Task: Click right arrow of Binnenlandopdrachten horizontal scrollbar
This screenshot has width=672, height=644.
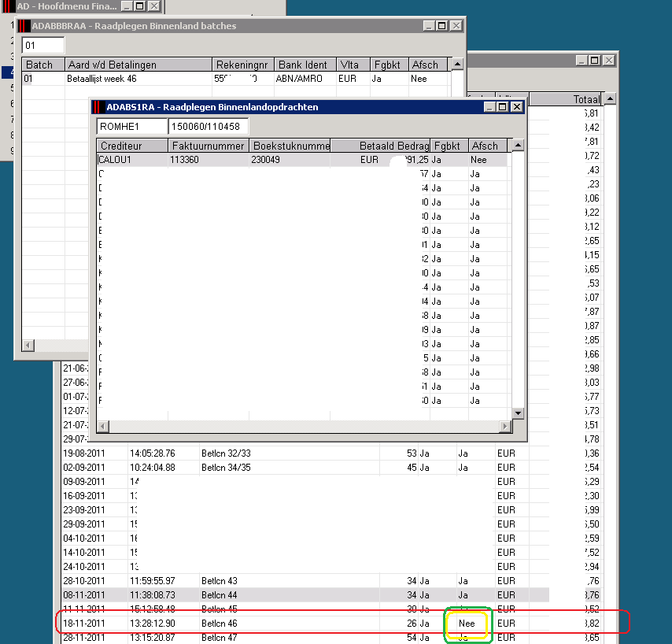Action: point(506,426)
